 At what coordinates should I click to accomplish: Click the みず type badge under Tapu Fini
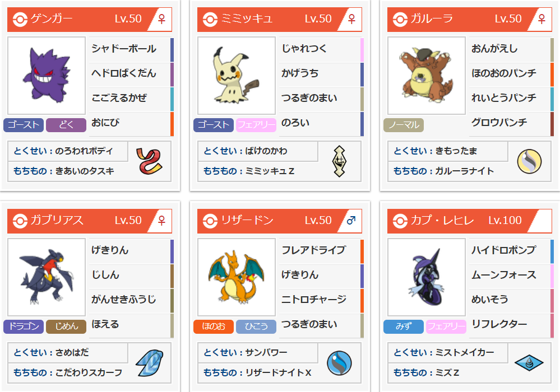pyautogui.click(x=404, y=326)
